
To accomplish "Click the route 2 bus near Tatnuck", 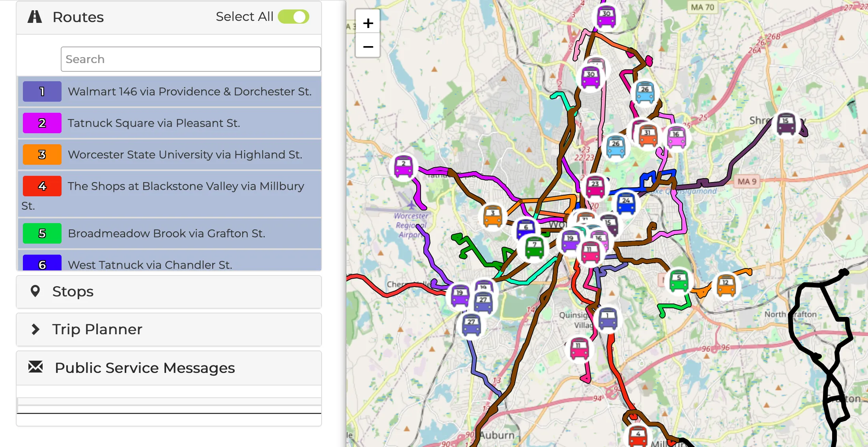I will [404, 166].
